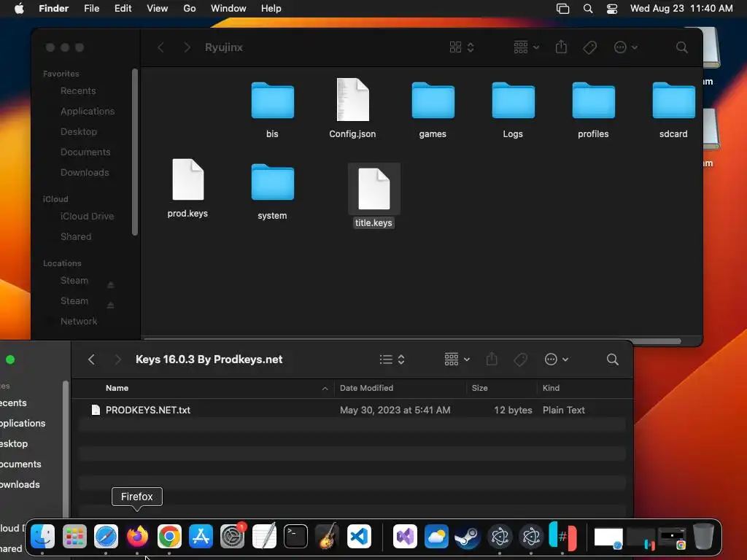747x560 pixels.
Task: Open the group-by dropdown in Ryujinx window
Action: (527, 47)
